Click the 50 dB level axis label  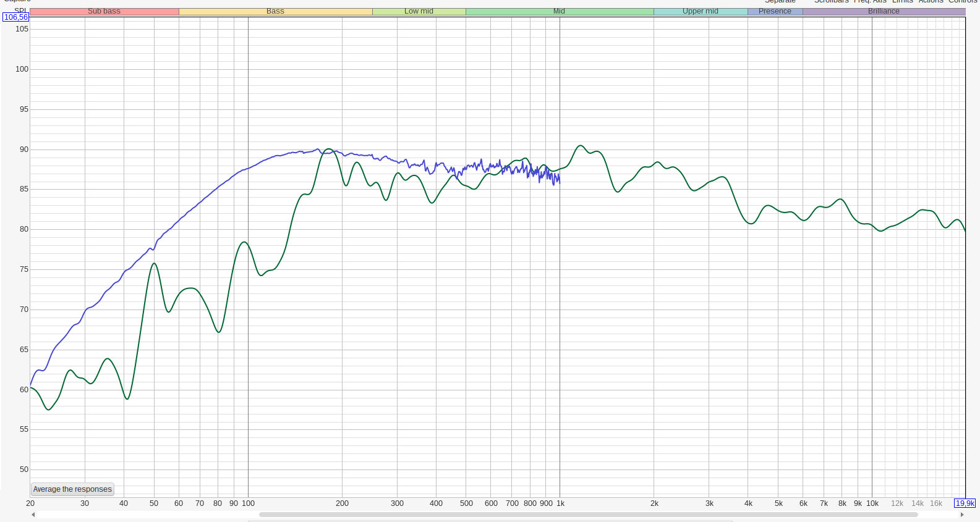point(24,469)
